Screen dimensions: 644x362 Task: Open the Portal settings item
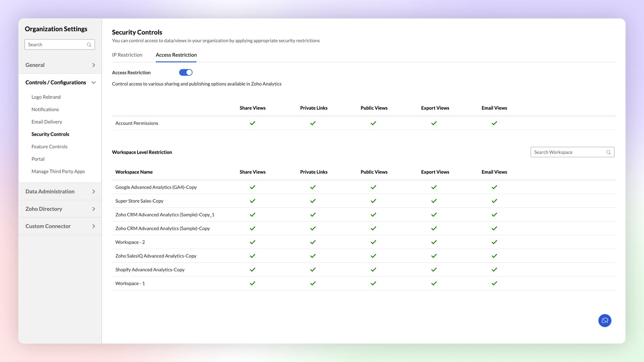click(38, 159)
